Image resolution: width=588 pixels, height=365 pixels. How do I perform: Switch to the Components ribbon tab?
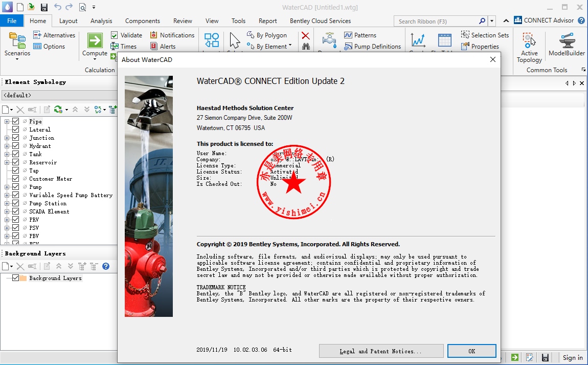(143, 21)
